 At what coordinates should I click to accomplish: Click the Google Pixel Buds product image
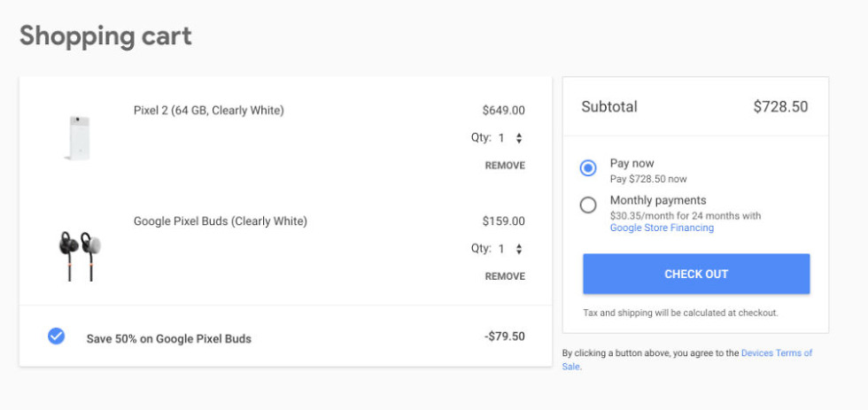79,254
